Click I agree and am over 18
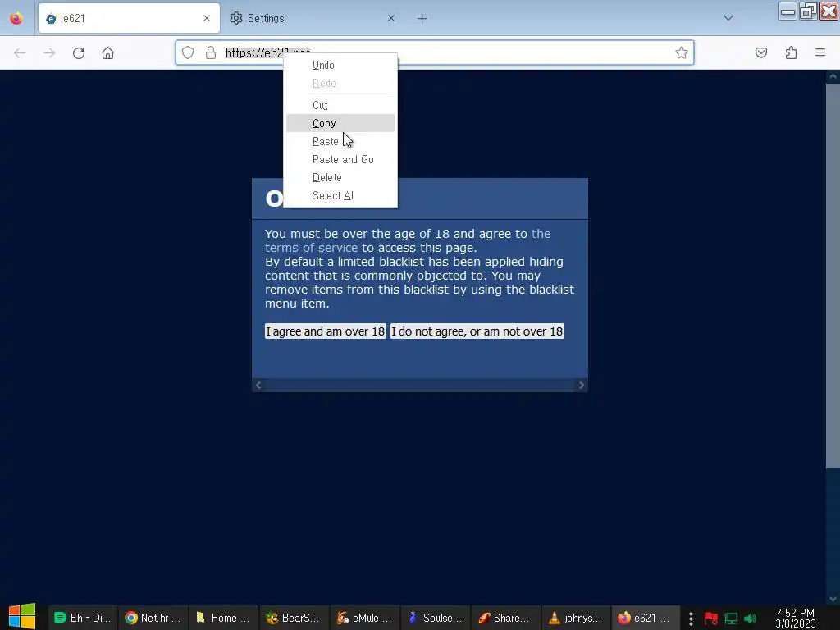 coord(325,331)
